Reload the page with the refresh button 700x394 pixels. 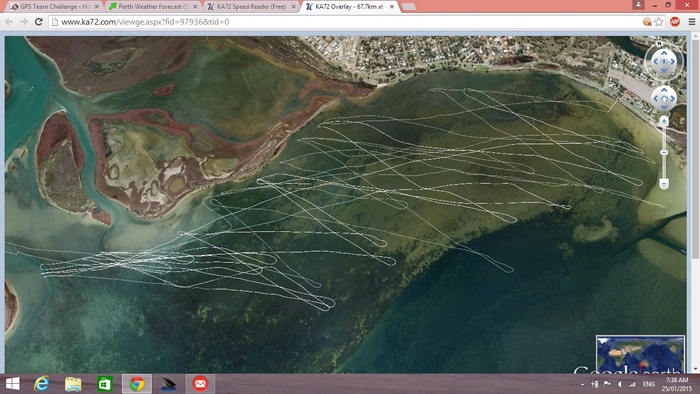click(39, 22)
